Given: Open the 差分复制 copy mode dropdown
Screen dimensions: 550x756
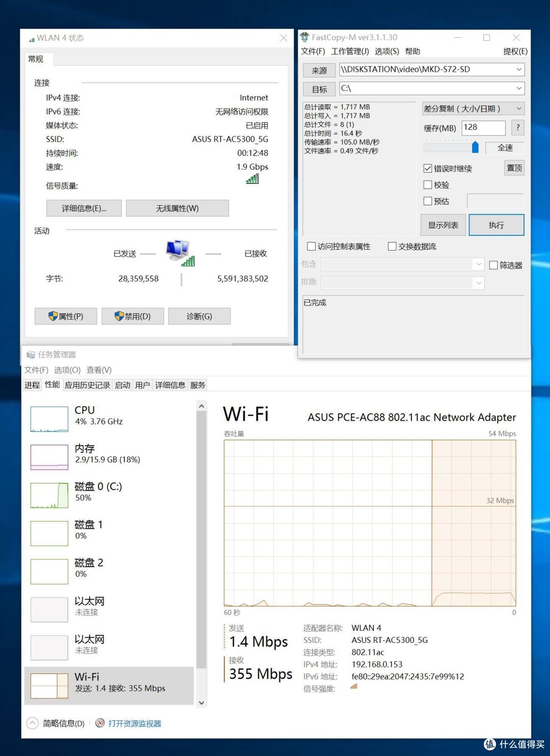Looking at the screenshot, I should click(x=473, y=109).
